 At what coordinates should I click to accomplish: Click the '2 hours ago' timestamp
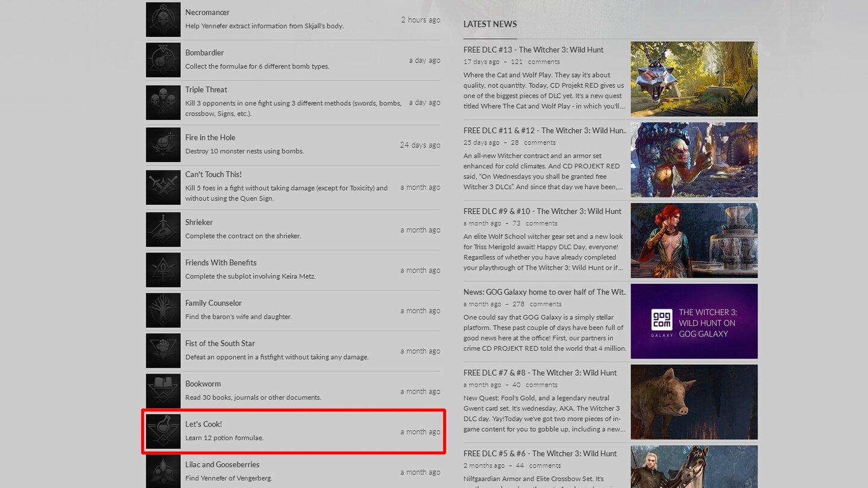click(x=421, y=20)
